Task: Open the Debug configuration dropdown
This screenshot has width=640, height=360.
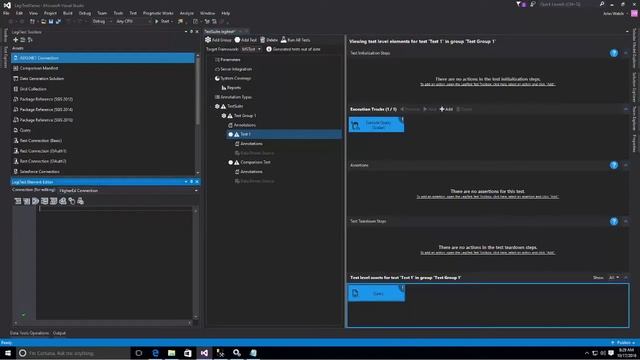Action: [101, 21]
